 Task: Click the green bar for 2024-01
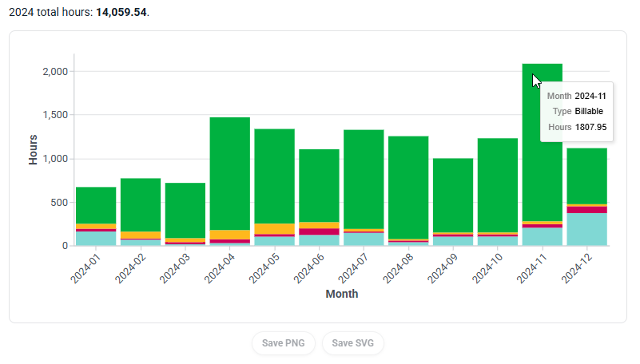click(x=96, y=205)
